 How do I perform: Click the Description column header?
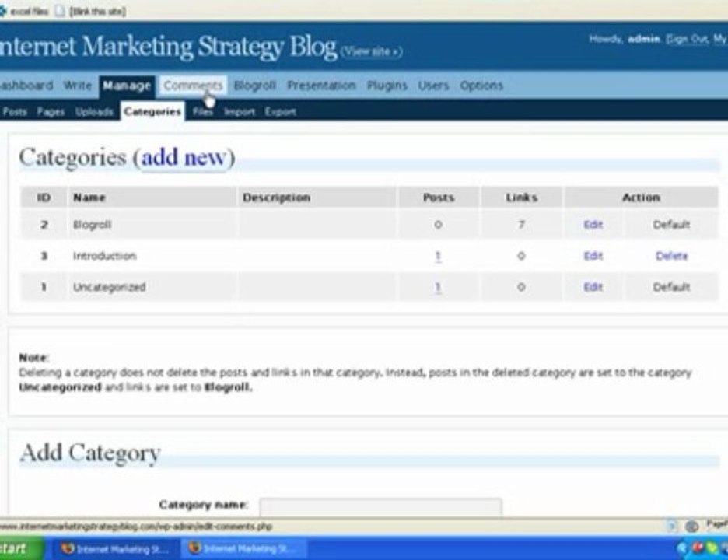pos(276,198)
